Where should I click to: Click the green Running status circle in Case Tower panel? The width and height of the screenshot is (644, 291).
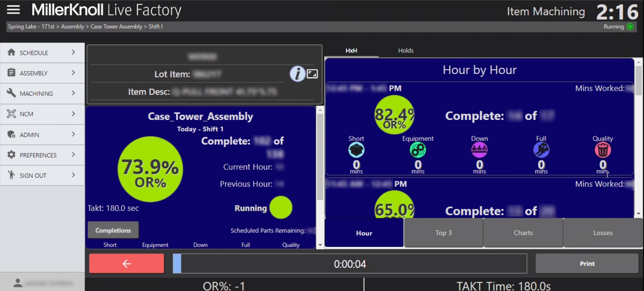(x=281, y=208)
